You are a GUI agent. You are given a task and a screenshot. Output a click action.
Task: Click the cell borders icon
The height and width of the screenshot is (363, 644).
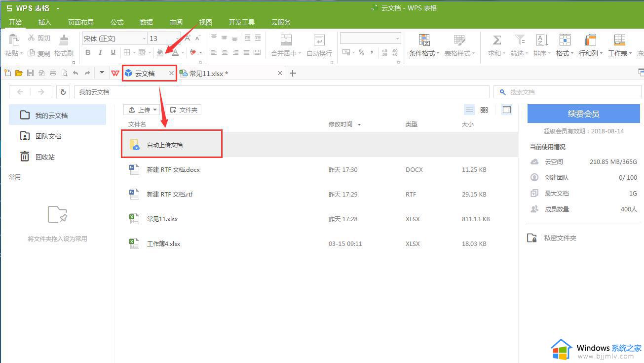127,52
